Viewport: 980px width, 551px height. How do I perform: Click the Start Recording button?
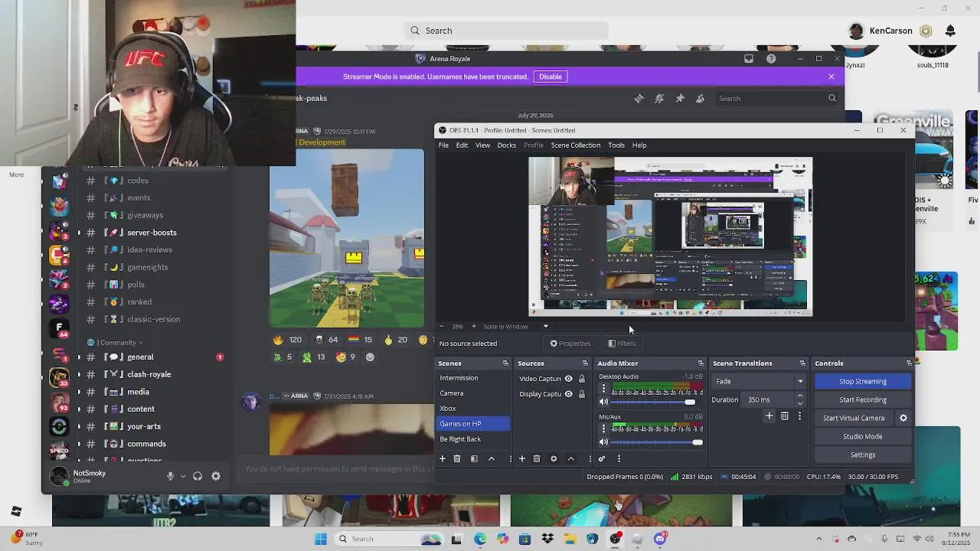(x=863, y=399)
